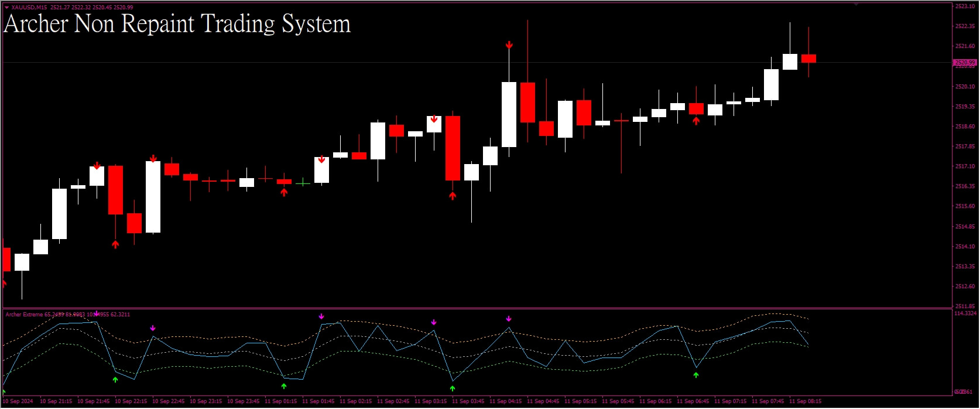
Task: Click the 114.3324 indicator scale value
Action: click(965, 313)
